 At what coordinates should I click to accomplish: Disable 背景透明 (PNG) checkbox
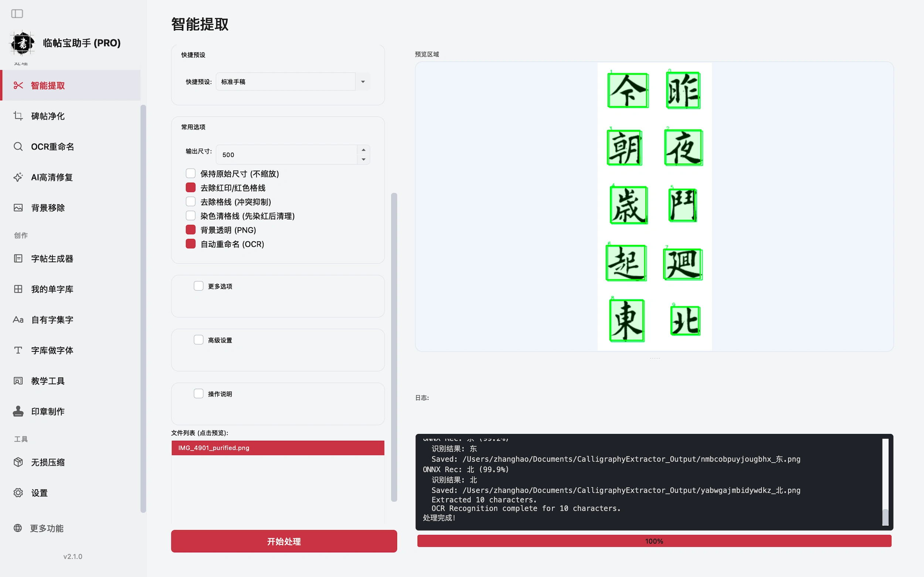click(x=191, y=230)
